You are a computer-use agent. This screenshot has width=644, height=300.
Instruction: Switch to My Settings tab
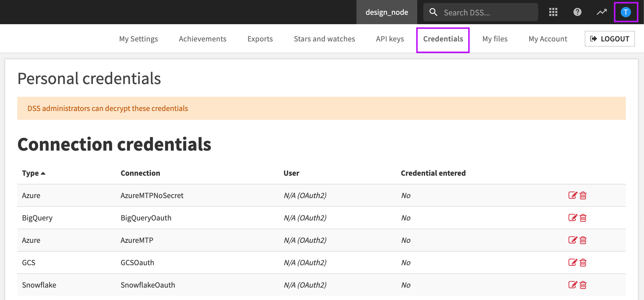pyautogui.click(x=138, y=39)
